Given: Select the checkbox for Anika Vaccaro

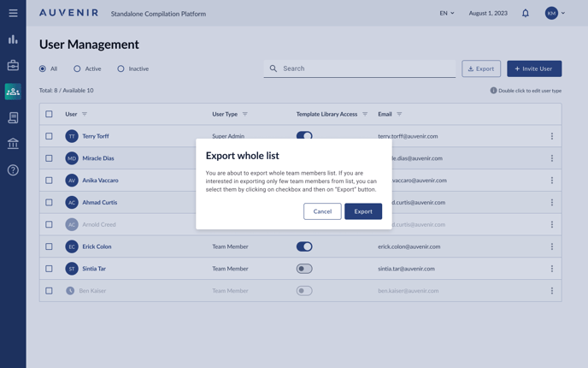Looking at the screenshot, I should pyautogui.click(x=49, y=181).
